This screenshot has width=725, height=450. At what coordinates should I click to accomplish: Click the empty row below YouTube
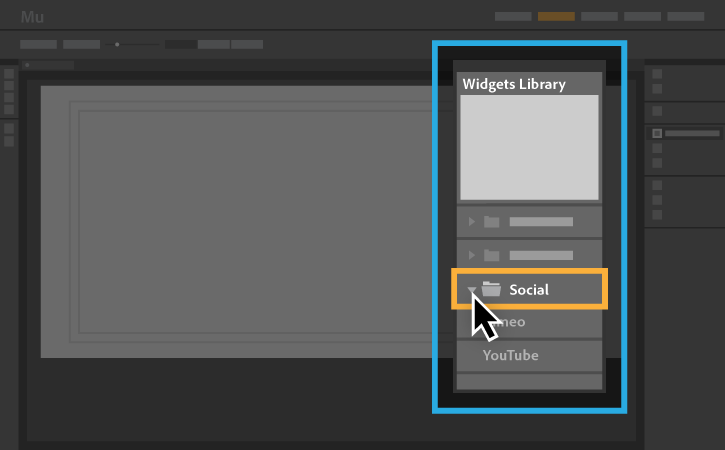pyautogui.click(x=529, y=382)
